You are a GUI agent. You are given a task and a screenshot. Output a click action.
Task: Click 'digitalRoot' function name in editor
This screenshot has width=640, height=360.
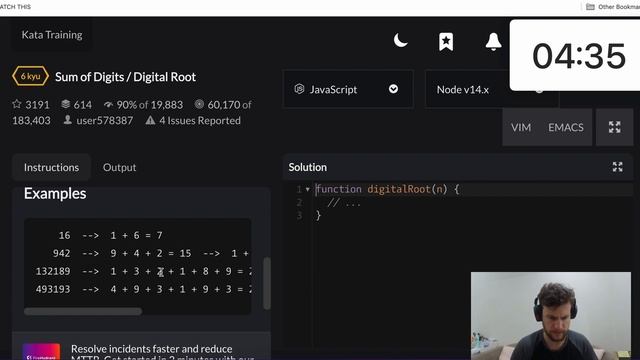(x=399, y=189)
